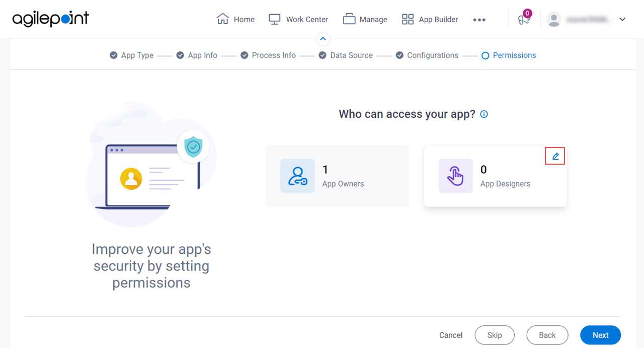Open the Home menu item
644x348 pixels.
click(x=235, y=19)
